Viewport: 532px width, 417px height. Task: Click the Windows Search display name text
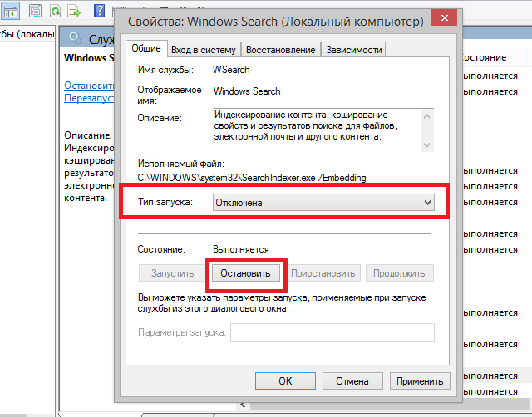(247, 91)
